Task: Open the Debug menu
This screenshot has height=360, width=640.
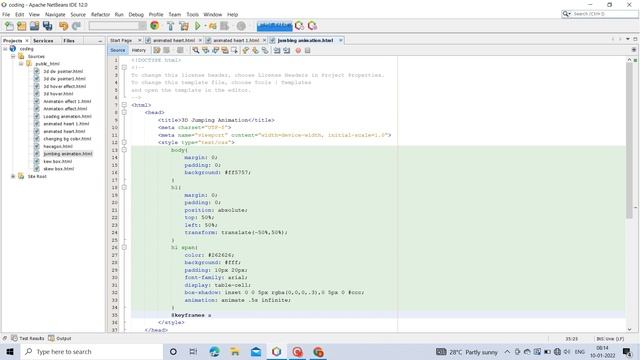Action: (136, 14)
